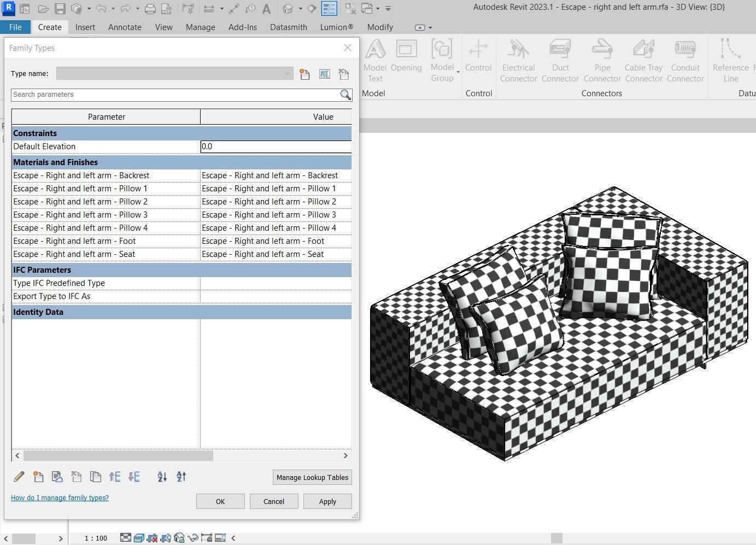Select the Seat material value cell
Screen dimensions: 756x545
point(276,254)
